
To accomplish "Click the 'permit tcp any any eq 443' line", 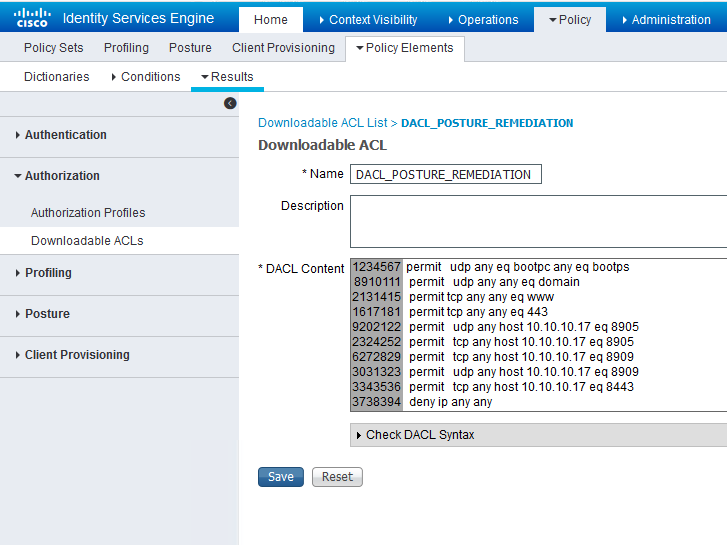I will (x=478, y=312).
